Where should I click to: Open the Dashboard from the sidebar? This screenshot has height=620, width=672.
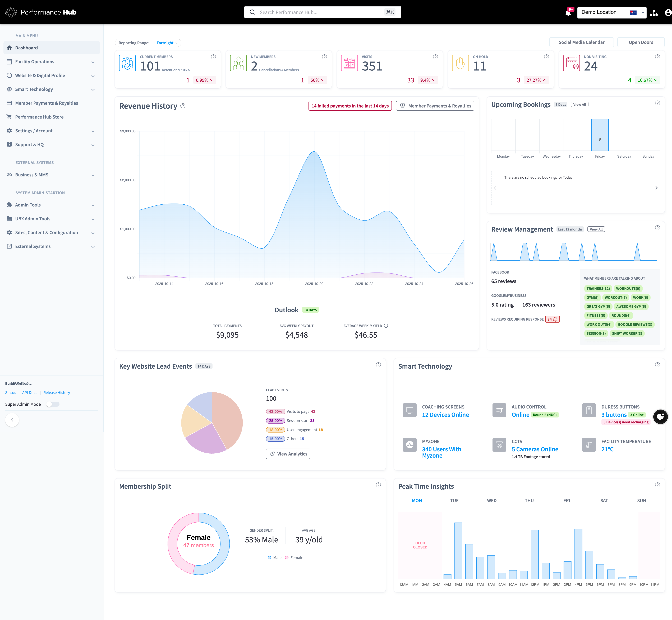[27, 48]
